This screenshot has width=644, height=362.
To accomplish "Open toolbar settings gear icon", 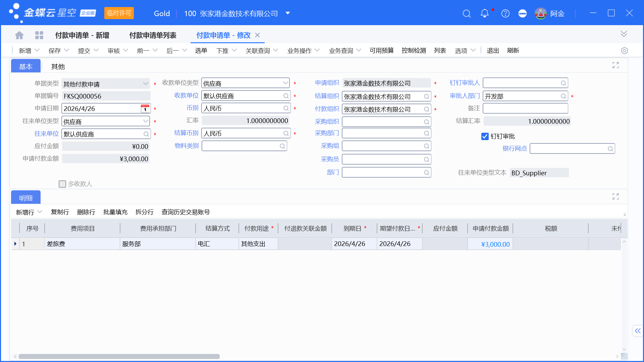I will 624,51.
